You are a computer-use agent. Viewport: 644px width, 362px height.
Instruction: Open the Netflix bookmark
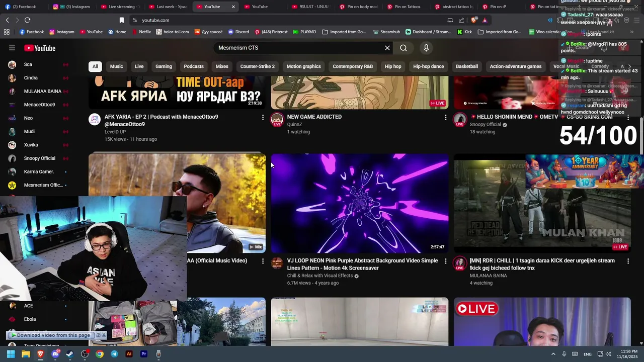click(x=141, y=32)
